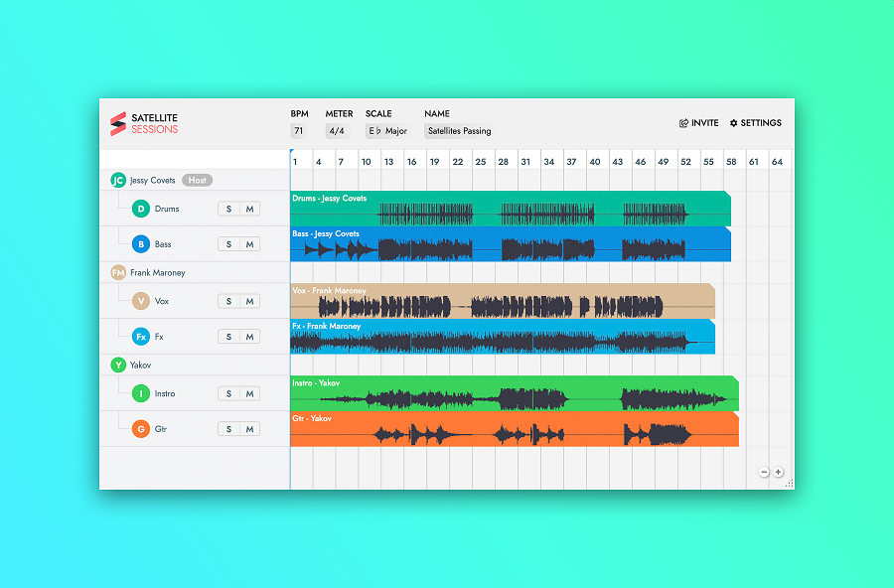Click the Invite button
894x588 pixels.
tap(699, 123)
